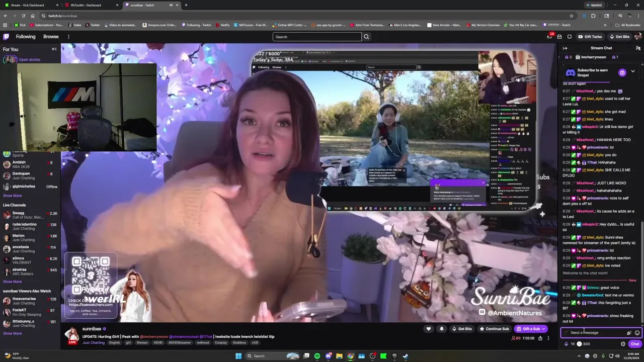Image resolution: width=644 pixels, height=362 pixels.
Task: Open the Stake bookmark
Action: click(75, 25)
